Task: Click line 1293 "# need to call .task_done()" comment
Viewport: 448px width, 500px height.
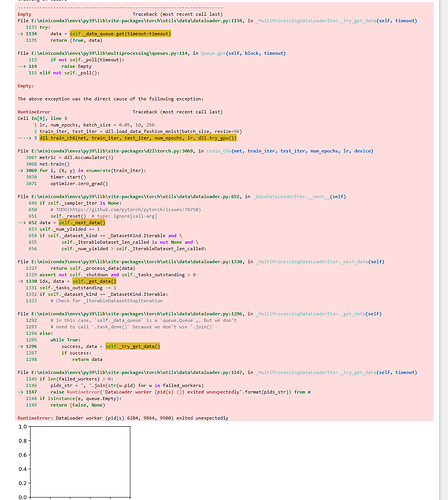Action: pyautogui.click(x=134, y=327)
